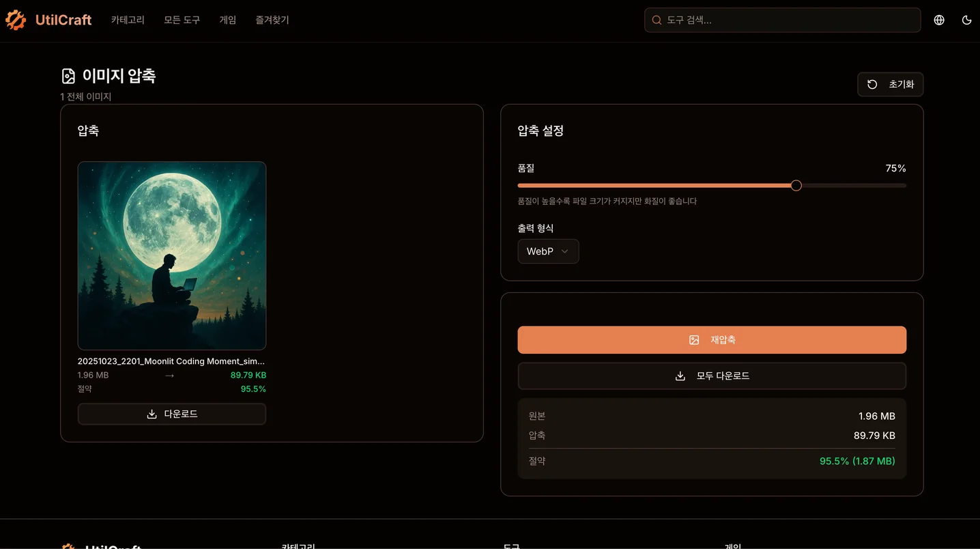The width and height of the screenshot is (980, 549).
Task: Click the reset arrow icon in 초기화
Action: 872,85
